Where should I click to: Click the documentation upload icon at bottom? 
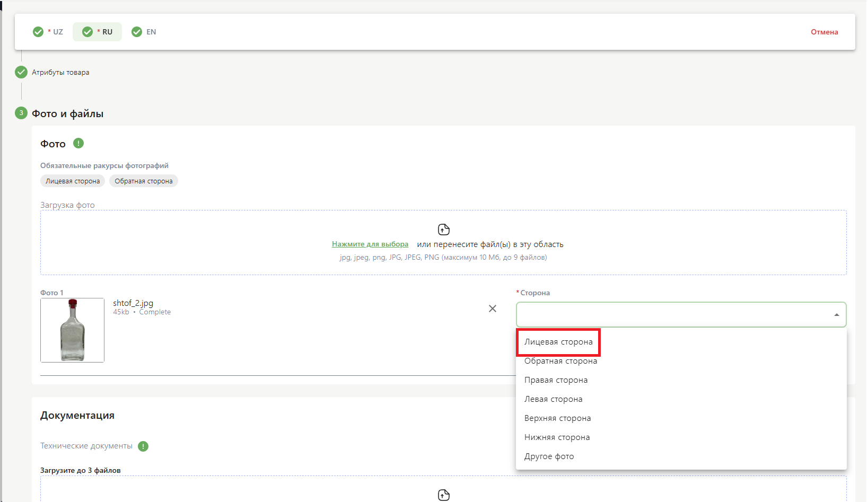[x=444, y=495]
